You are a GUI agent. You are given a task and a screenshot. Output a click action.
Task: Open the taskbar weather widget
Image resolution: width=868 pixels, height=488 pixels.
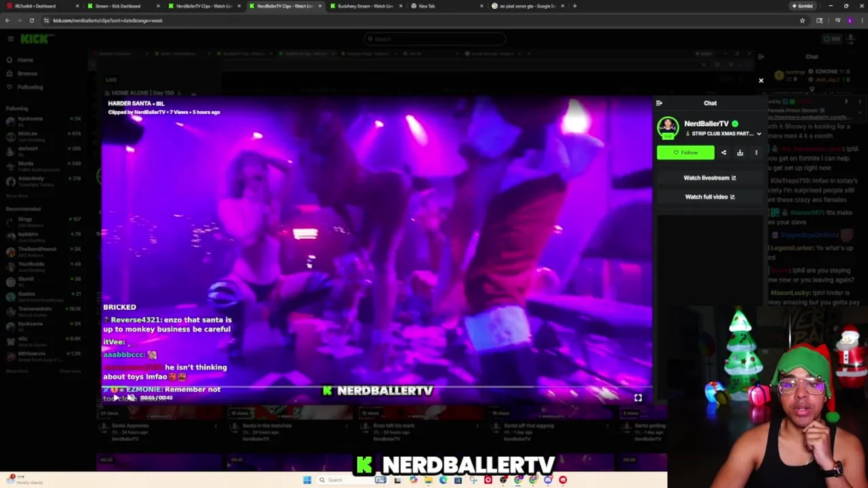(x=26, y=480)
